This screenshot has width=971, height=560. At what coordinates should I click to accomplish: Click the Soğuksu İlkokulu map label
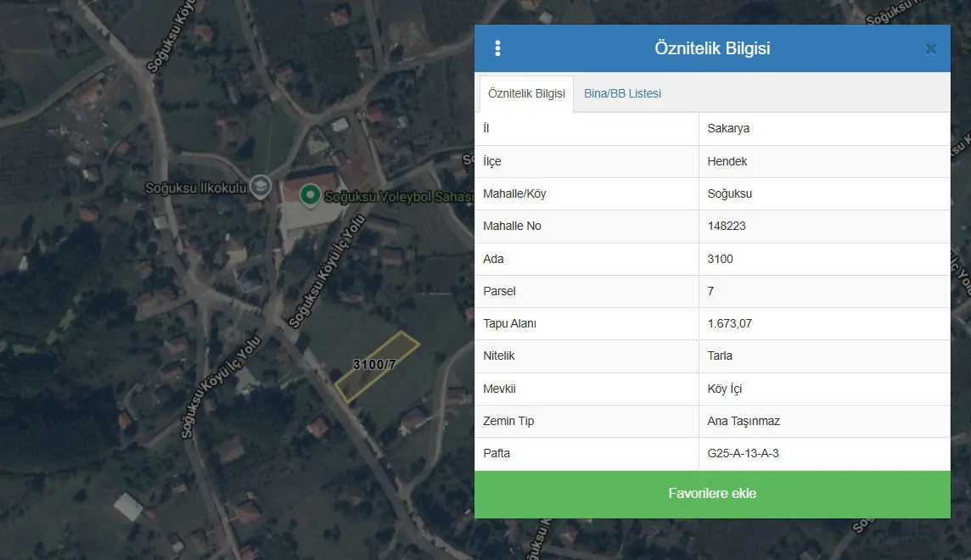pos(196,188)
